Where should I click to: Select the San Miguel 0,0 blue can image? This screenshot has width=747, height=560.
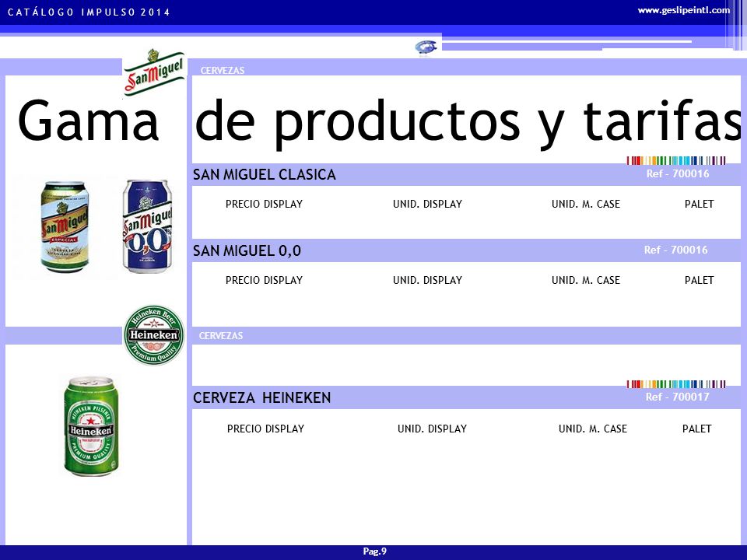(147, 226)
